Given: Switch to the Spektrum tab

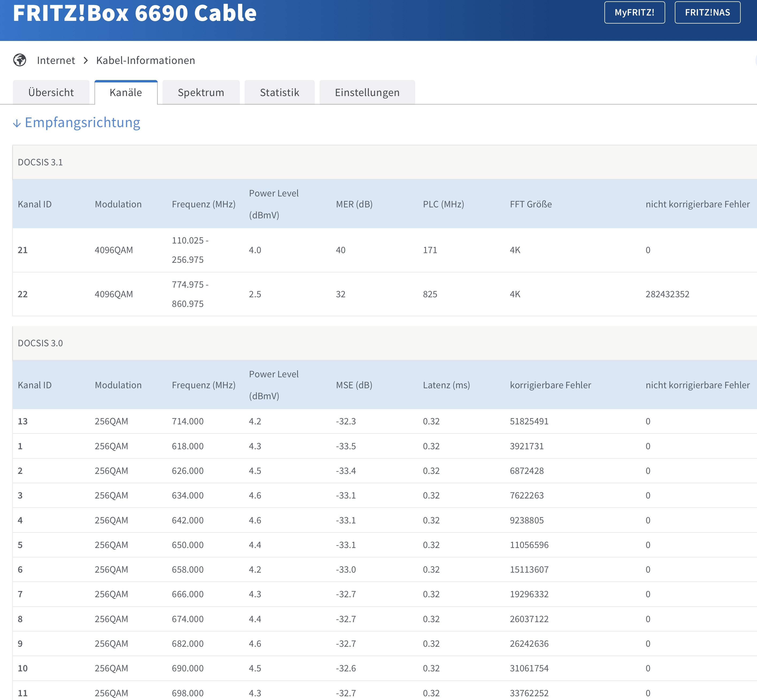Looking at the screenshot, I should click(201, 92).
